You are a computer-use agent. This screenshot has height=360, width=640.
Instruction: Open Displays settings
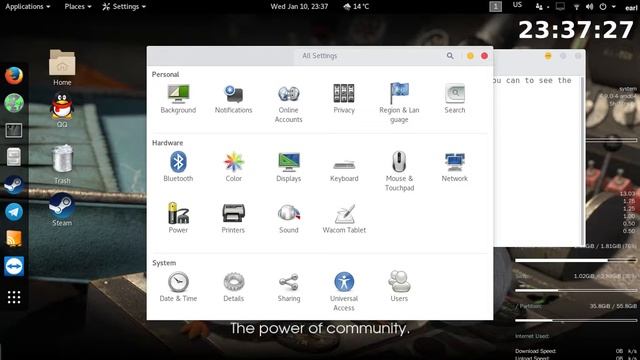289,167
